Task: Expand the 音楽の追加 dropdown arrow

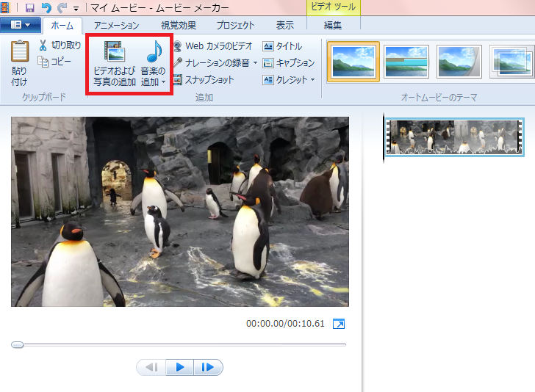Action: pyautogui.click(x=163, y=81)
